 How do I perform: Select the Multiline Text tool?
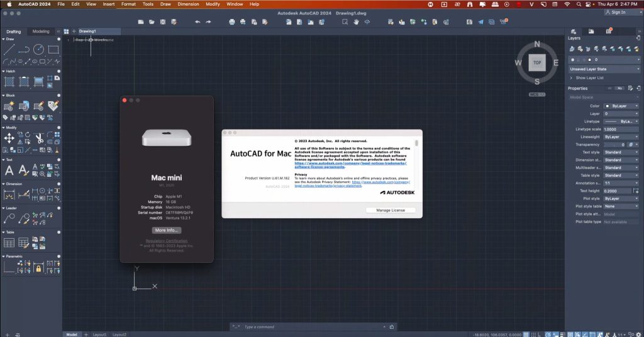tap(9, 170)
